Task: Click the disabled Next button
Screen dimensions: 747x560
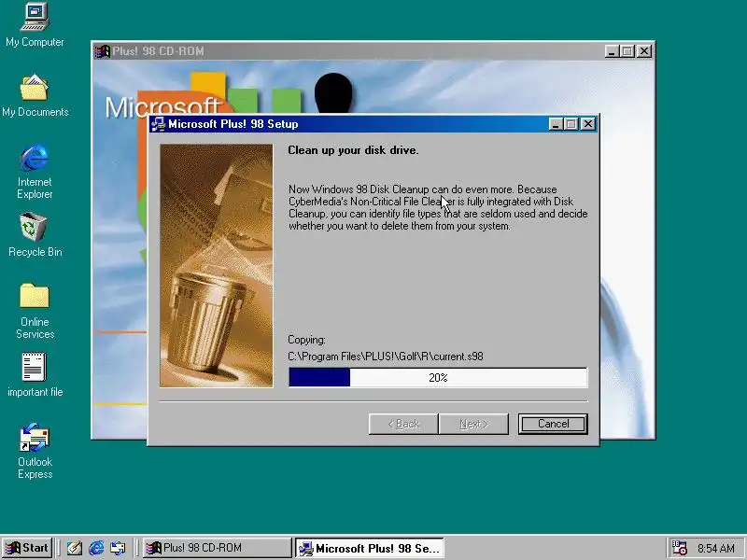Action: [473, 424]
